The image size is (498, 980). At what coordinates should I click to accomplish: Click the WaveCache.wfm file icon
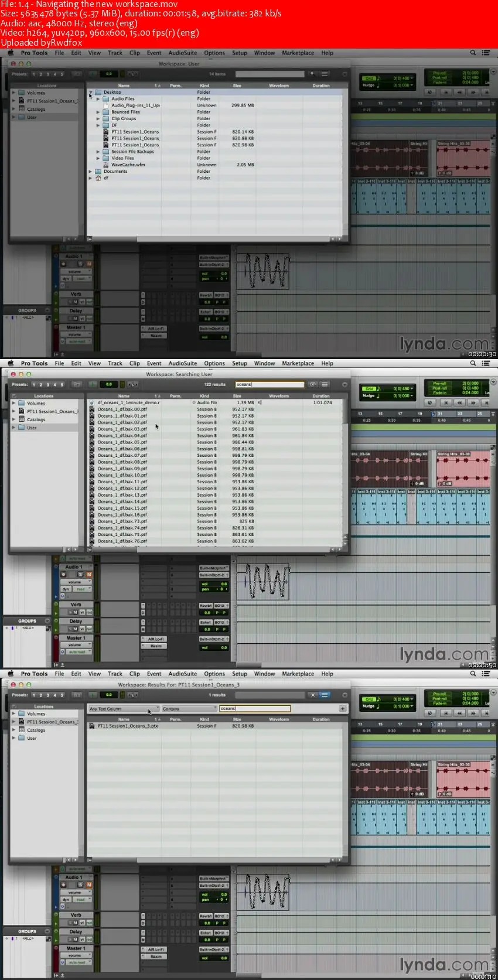[x=107, y=165]
